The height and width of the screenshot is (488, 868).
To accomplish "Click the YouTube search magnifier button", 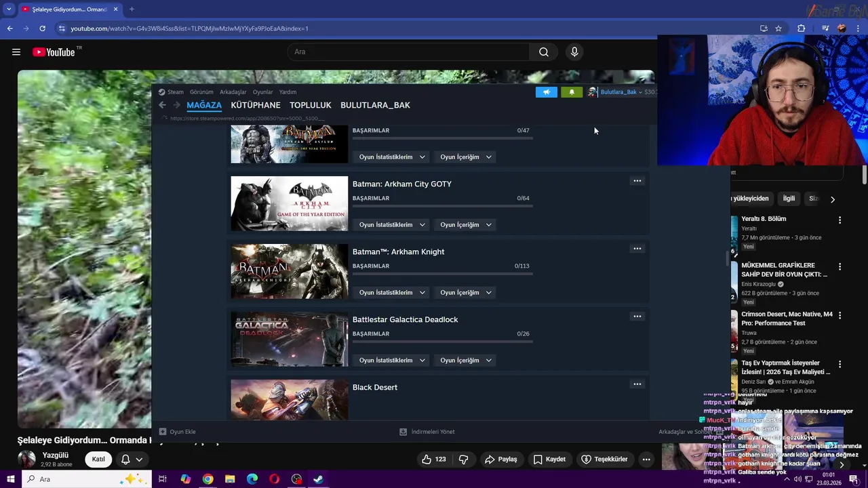I will pos(544,52).
